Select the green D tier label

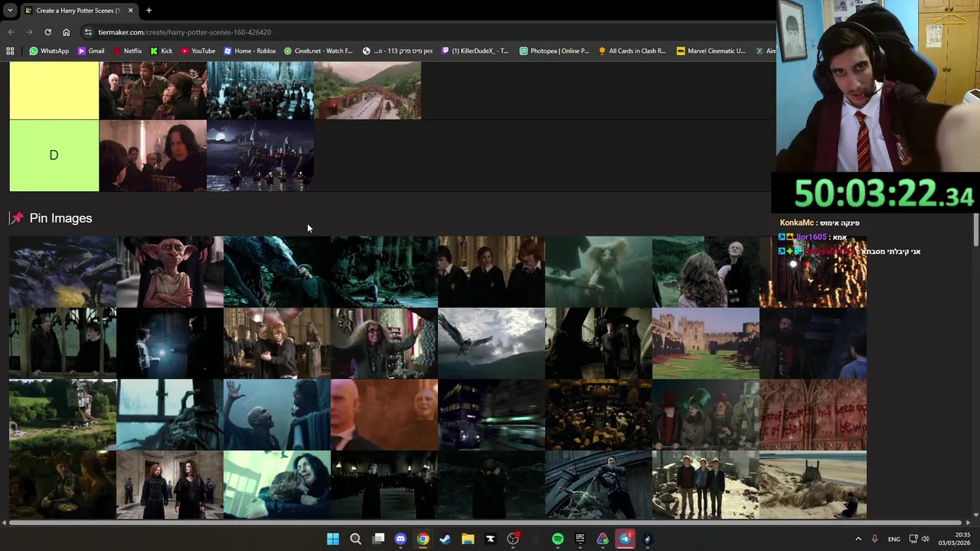point(54,155)
